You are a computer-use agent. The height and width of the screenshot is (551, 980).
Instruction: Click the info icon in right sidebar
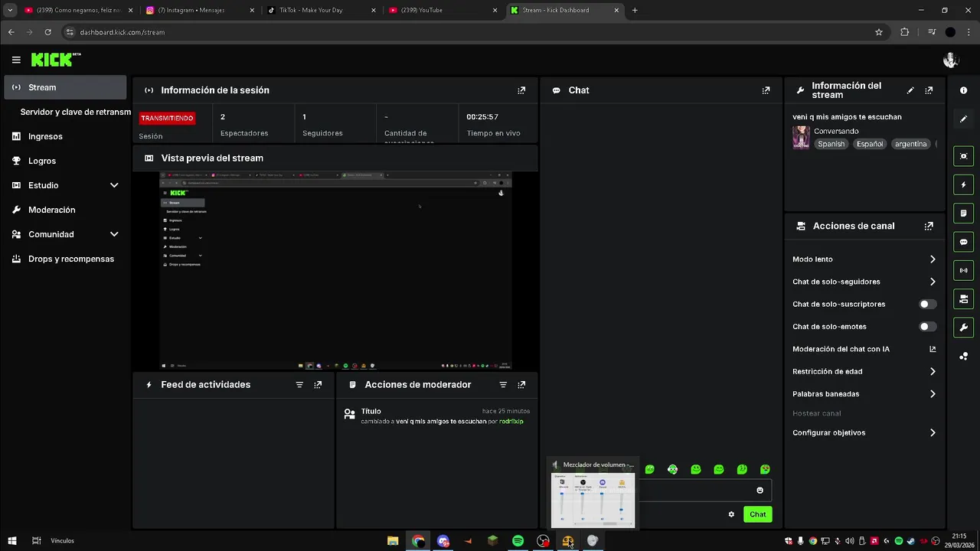963,90
